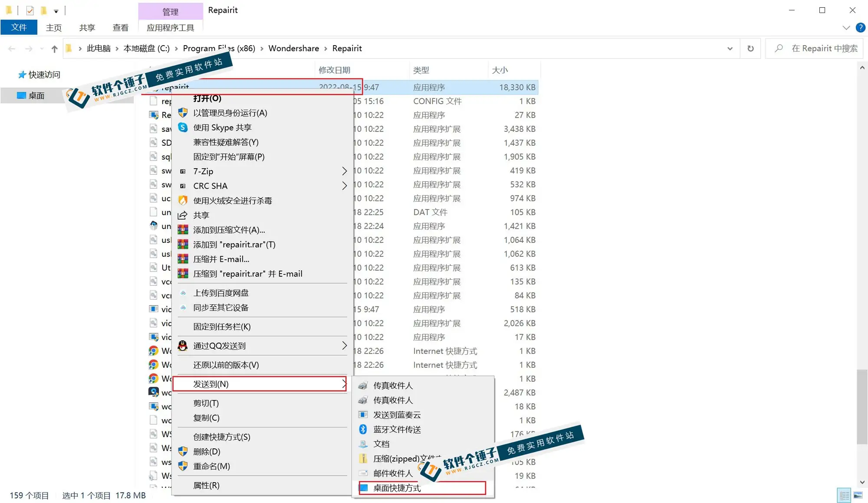
Task: Sort by the 类型 column header
Action: point(421,70)
